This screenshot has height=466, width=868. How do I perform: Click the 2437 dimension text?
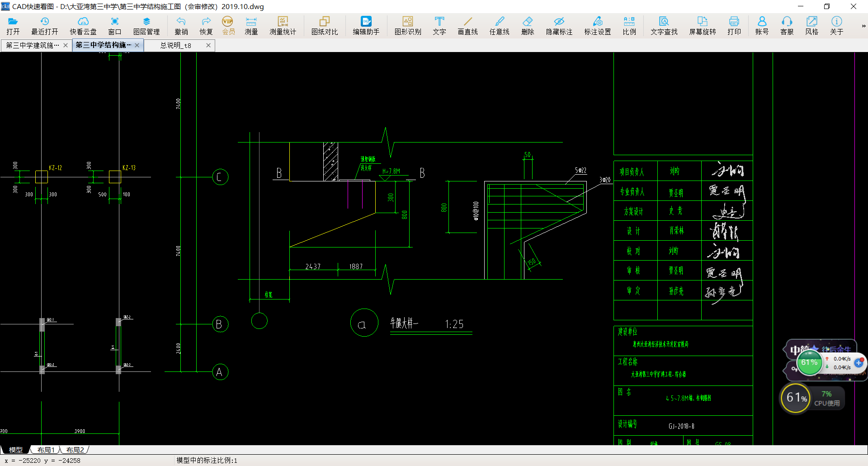point(313,266)
